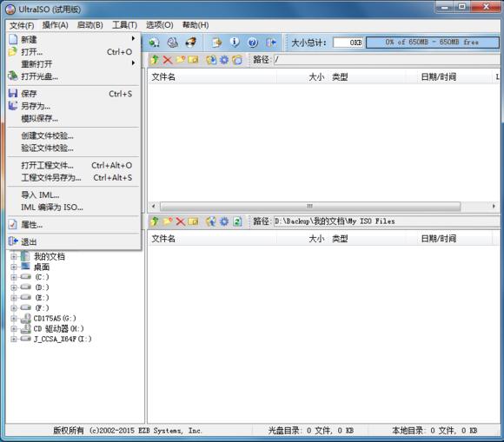Screen dimensions: 504x442
Task: Click the refresh icon in local pane toolbar
Action: pos(237,221)
